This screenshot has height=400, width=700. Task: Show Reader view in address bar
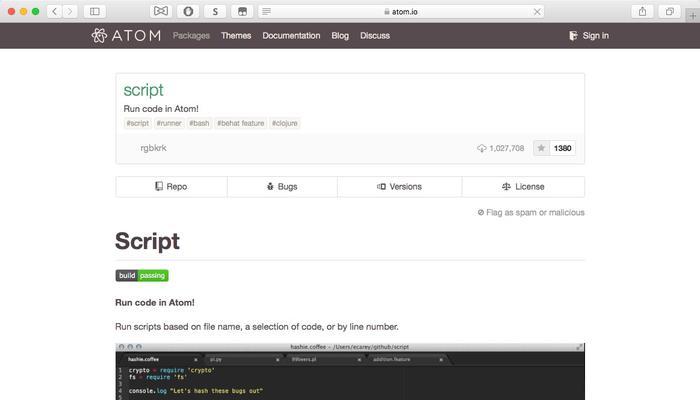click(267, 12)
